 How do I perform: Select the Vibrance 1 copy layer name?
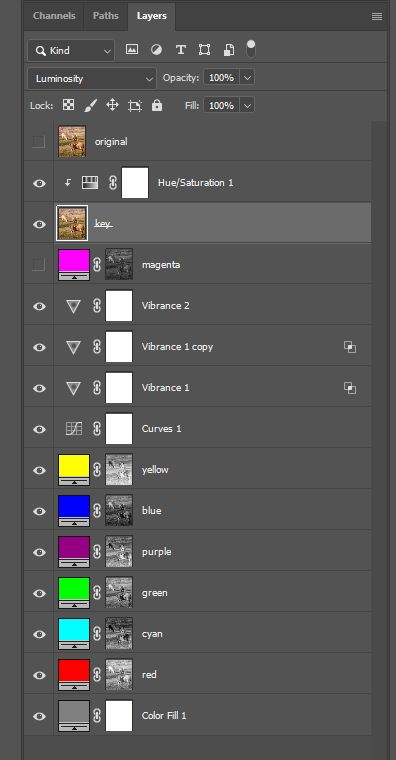pos(177,347)
